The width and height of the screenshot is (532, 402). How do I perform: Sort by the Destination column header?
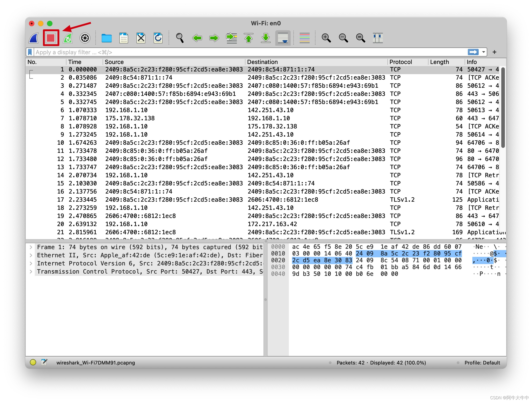(x=316, y=62)
